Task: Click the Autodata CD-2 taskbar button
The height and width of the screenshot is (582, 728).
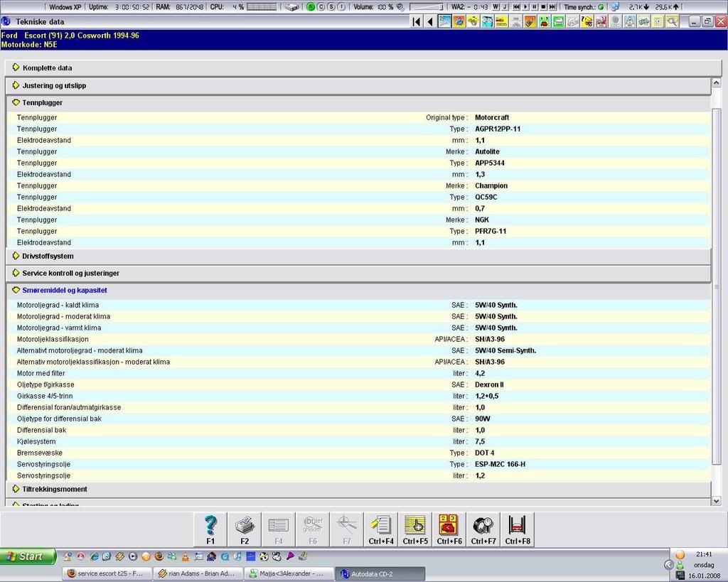Action: tap(380, 573)
